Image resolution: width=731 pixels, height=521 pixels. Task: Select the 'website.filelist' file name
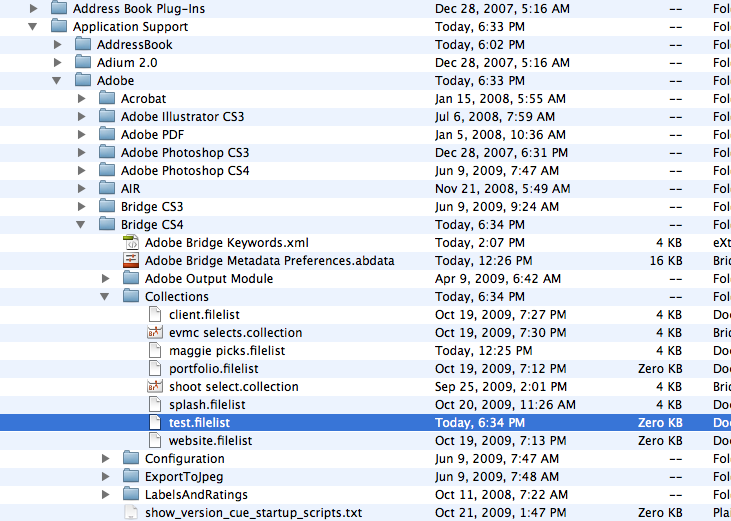pos(210,441)
